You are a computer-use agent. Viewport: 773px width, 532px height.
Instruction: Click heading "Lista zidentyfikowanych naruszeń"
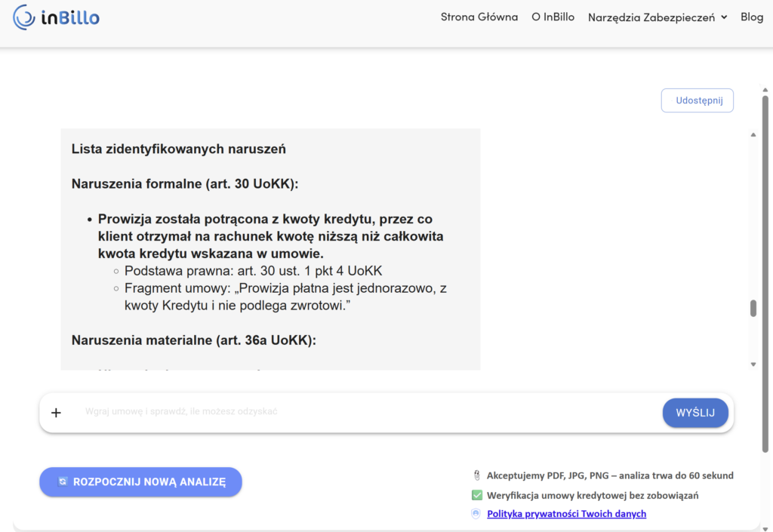[178, 149]
